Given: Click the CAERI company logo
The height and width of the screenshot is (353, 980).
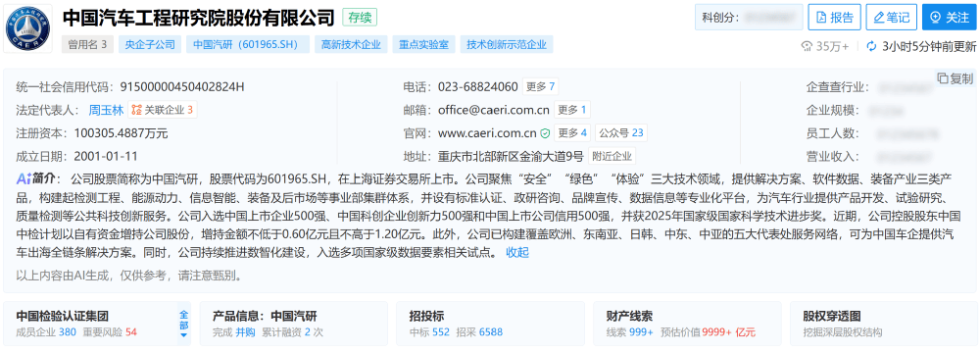Looking at the screenshot, I should [27, 27].
